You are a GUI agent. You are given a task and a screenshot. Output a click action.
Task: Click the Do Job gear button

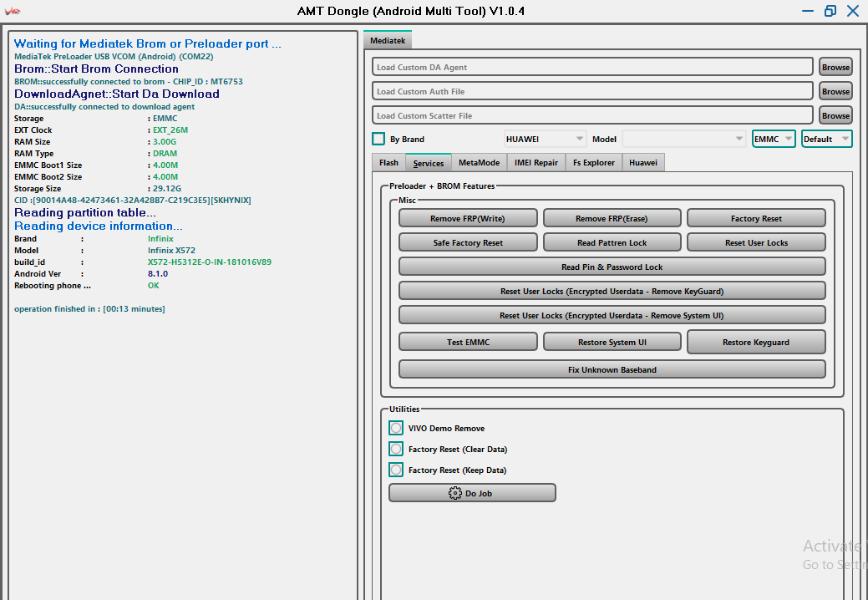(x=472, y=493)
